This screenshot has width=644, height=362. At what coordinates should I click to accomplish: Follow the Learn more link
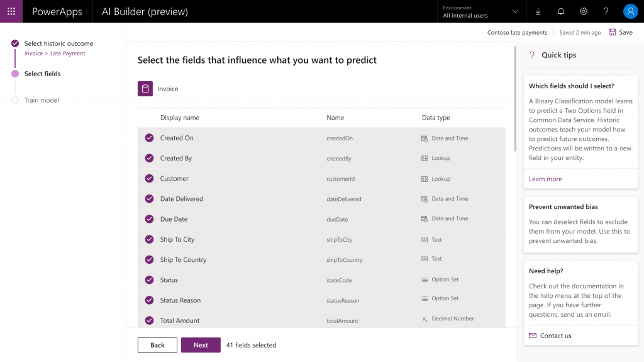click(545, 179)
